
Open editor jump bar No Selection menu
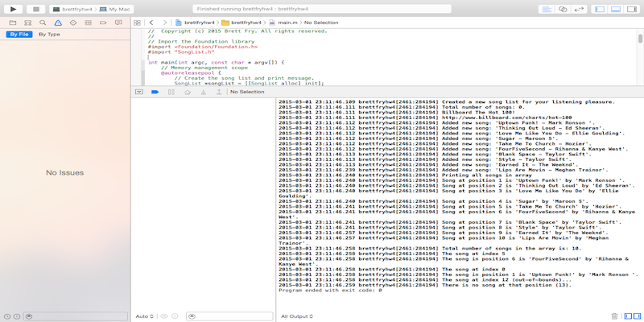tap(321, 23)
